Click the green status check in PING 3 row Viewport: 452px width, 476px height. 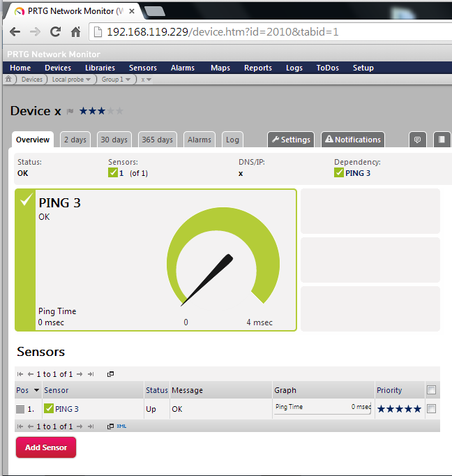[49, 408]
